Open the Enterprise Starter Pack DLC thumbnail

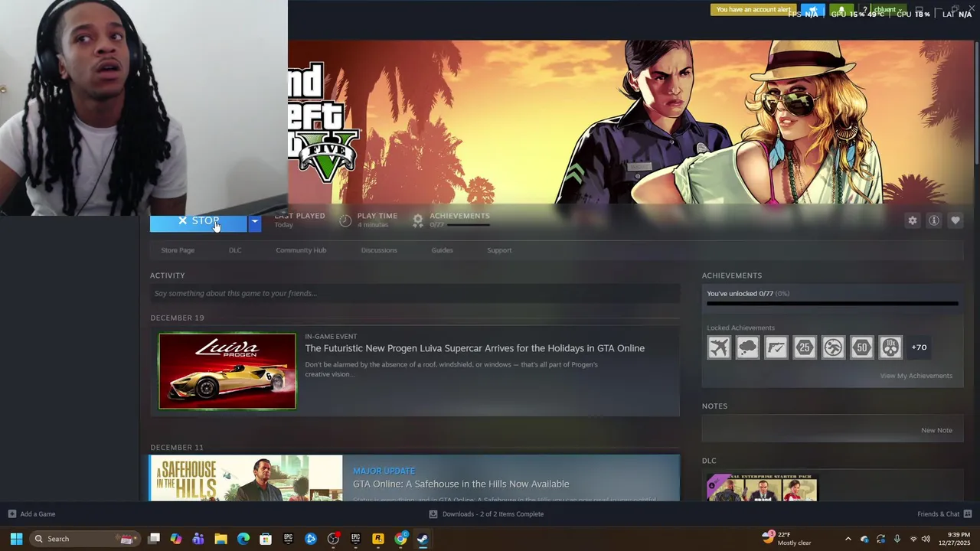pos(762,487)
